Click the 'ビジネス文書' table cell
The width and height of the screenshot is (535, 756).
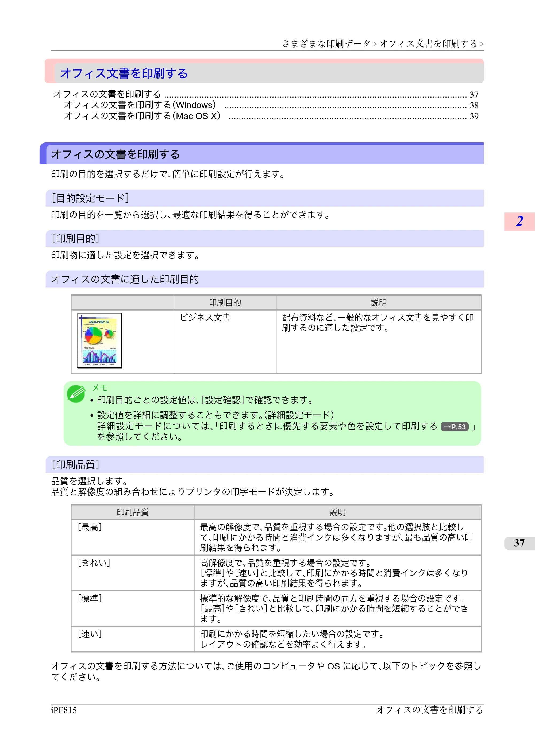click(x=225, y=342)
